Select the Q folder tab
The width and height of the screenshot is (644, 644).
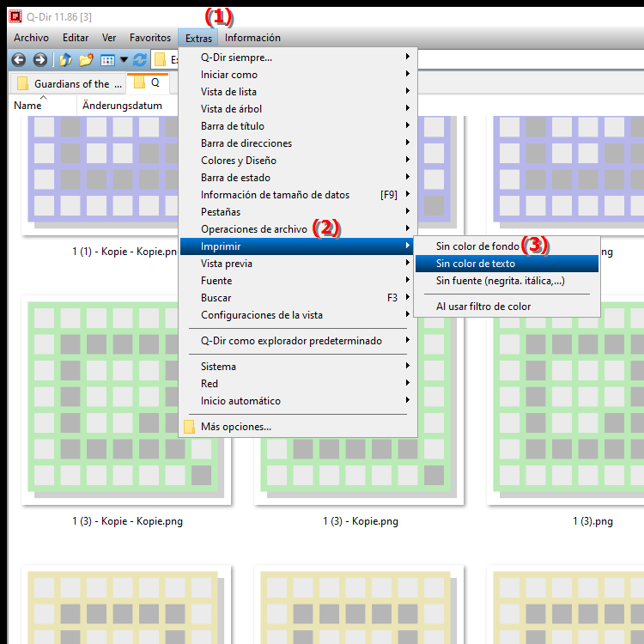tap(148, 82)
